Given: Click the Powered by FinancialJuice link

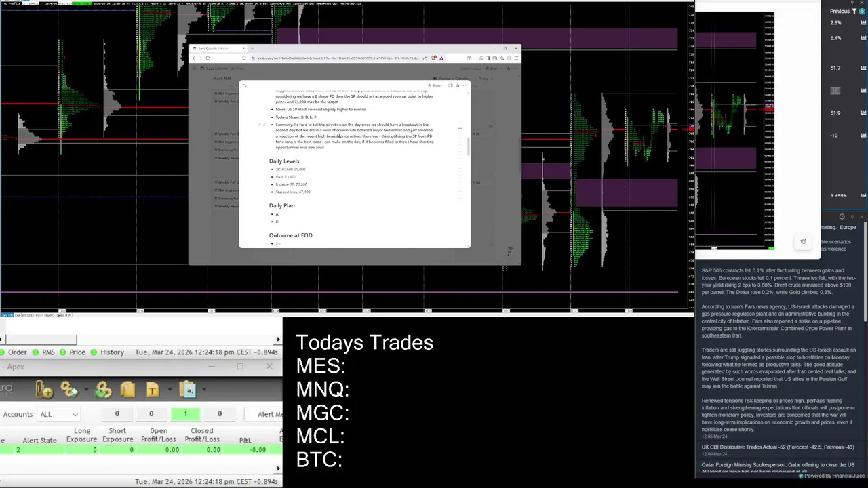Looking at the screenshot, I should tap(831, 476).
